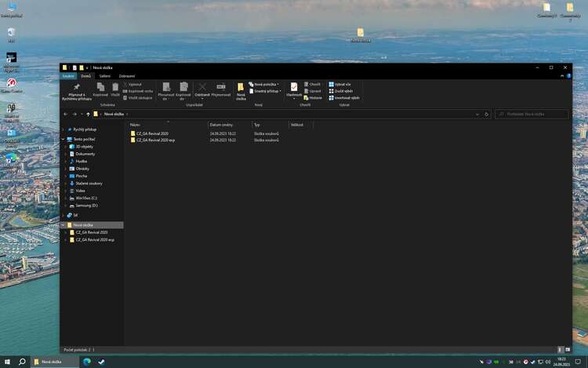
Task: Pin folder to Rychlý přístup in ribbon
Action: [77, 92]
